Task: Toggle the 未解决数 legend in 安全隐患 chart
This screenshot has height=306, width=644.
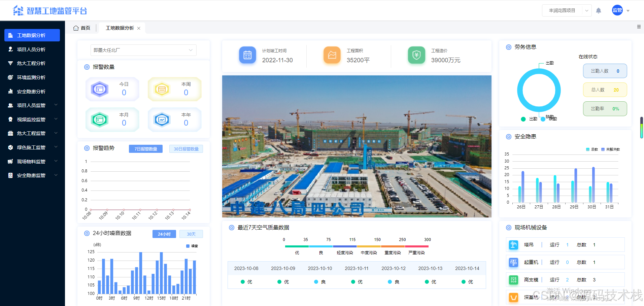Action: point(610,149)
